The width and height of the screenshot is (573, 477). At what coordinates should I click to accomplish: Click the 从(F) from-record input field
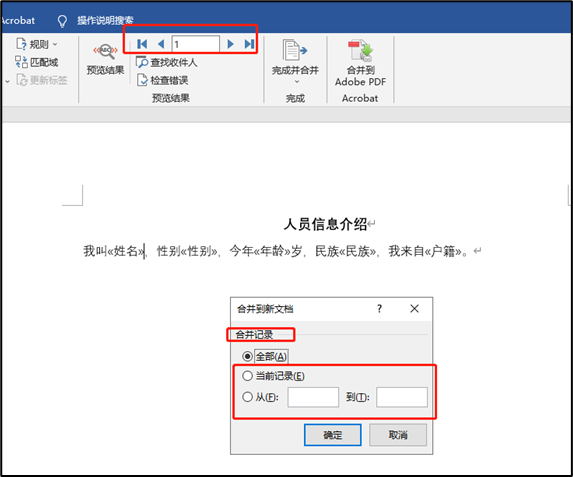pyautogui.click(x=313, y=397)
